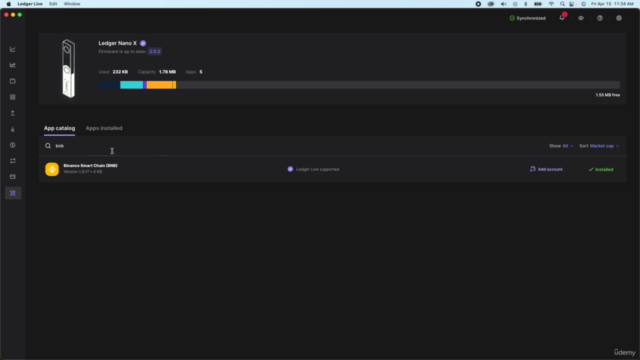This screenshot has height=360, width=640.
Task: Click the cyan segment of storage bar
Action: 131,85
